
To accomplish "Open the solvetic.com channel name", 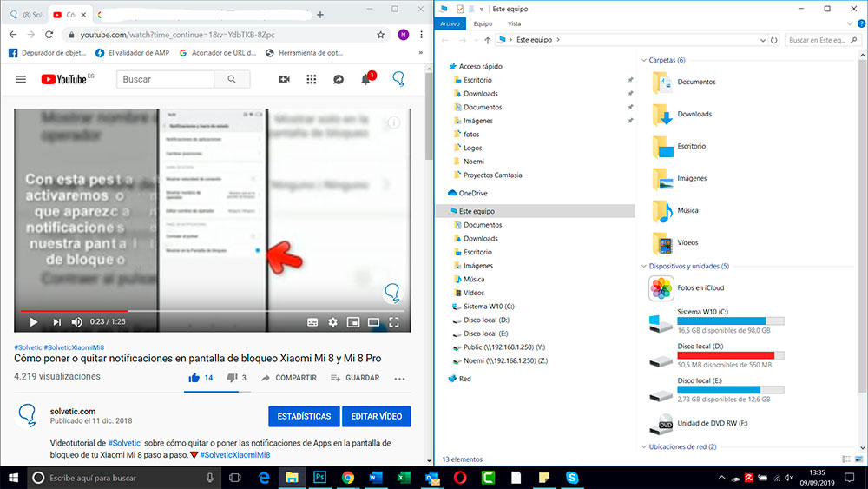I will pyautogui.click(x=73, y=412).
